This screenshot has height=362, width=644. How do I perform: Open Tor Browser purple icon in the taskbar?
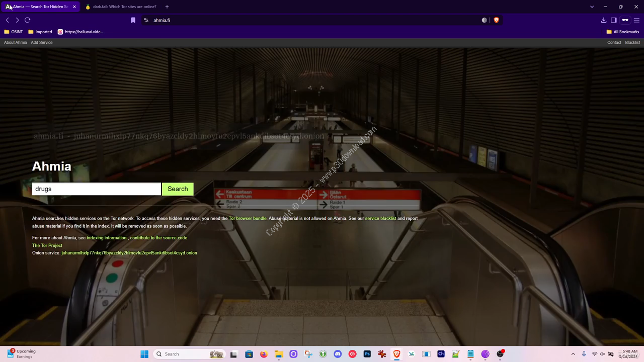[x=485, y=354]
